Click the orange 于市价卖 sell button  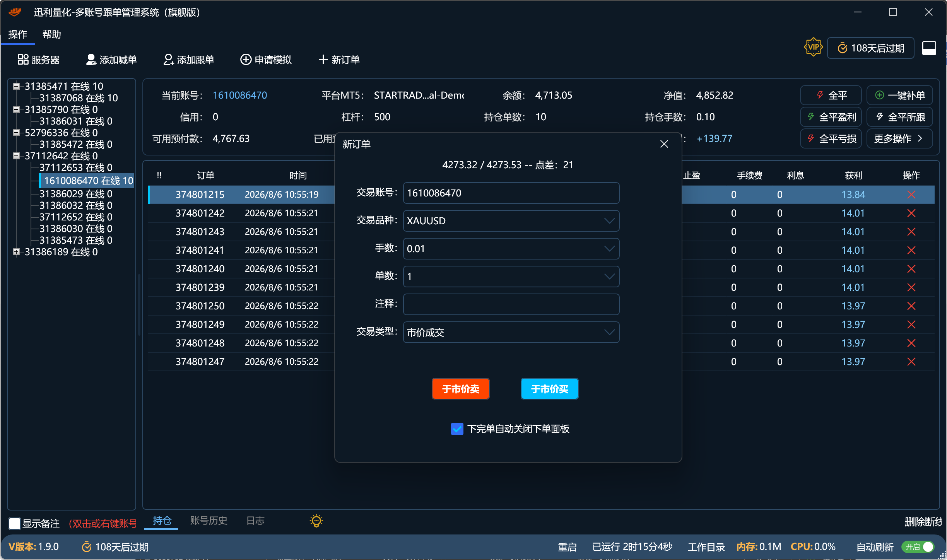(x=460, y=389)
